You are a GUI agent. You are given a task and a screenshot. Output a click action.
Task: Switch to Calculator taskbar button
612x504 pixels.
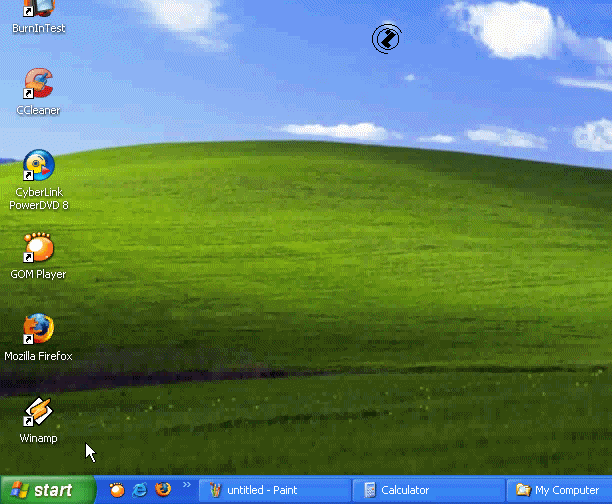pyautogui.click(x=428, y=490)
